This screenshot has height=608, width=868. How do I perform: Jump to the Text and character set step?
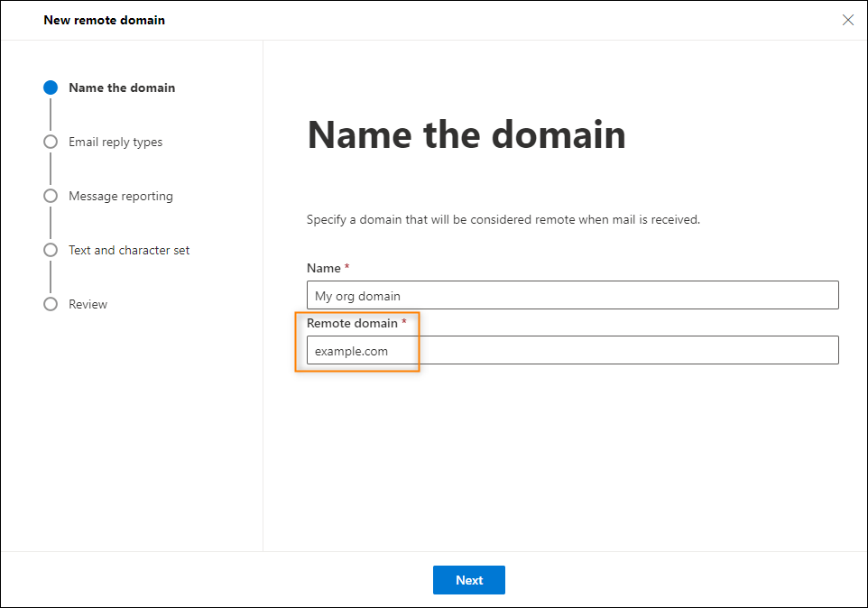coord(128,250)
